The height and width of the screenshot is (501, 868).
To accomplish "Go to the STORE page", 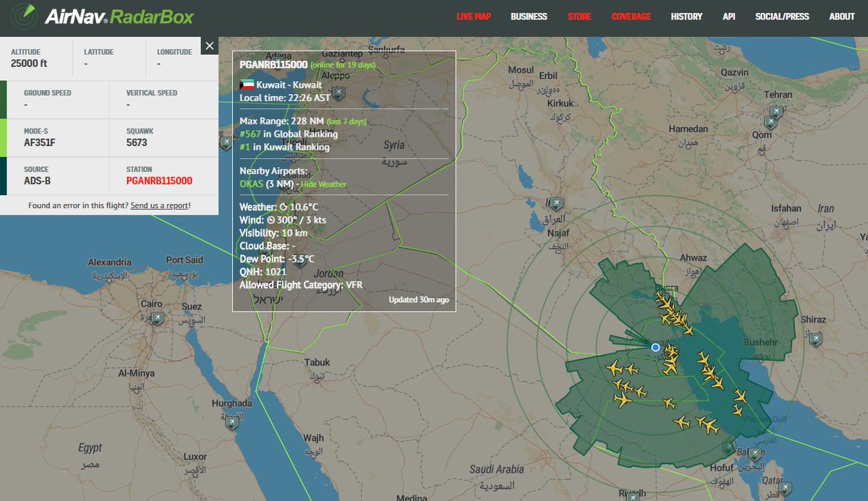I will click(579, 17).
